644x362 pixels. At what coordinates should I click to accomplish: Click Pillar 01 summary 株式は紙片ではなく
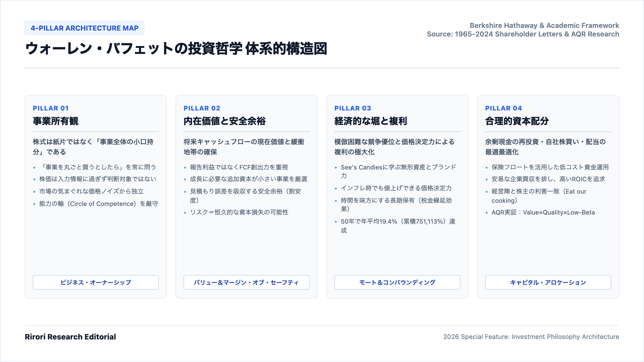[x=93, y=147]
